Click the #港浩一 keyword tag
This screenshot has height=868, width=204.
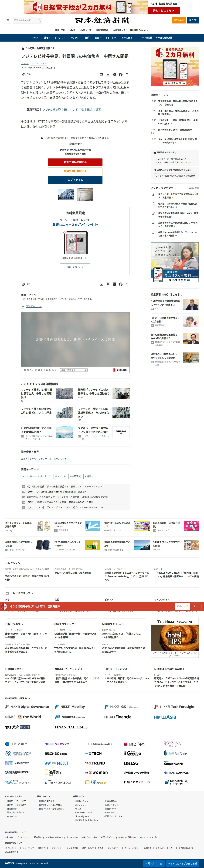click(x=89, y=477)
